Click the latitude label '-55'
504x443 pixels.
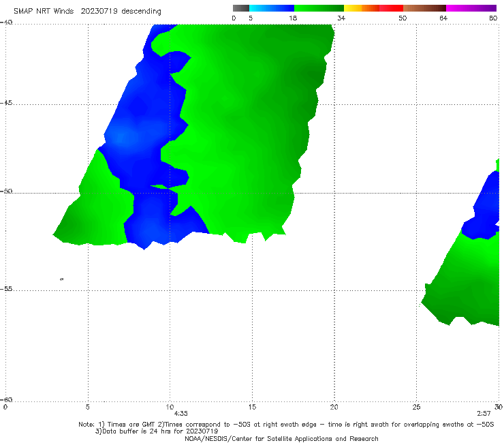point(6,288)
